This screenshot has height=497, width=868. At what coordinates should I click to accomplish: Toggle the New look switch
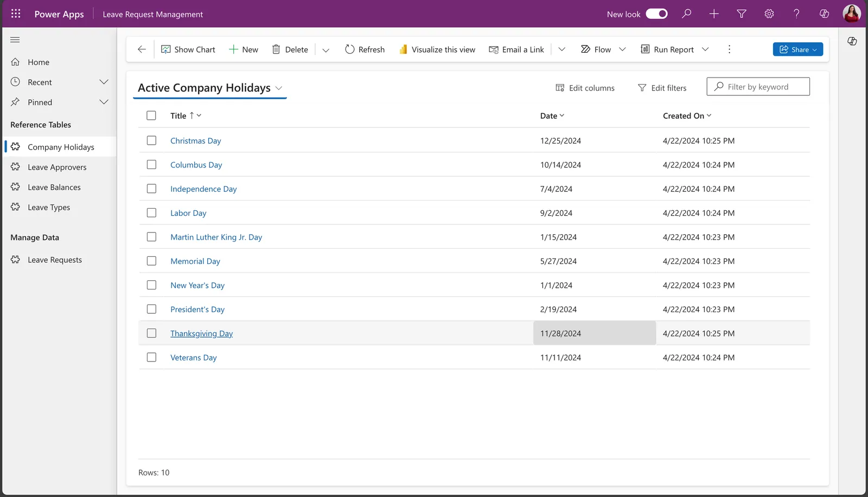656,14
